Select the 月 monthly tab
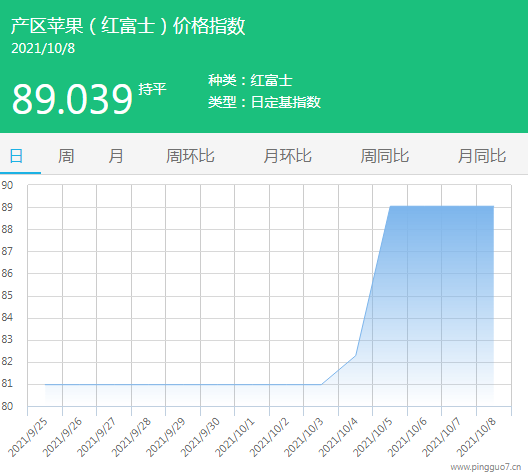528x476 pixels. coord(116,156)
